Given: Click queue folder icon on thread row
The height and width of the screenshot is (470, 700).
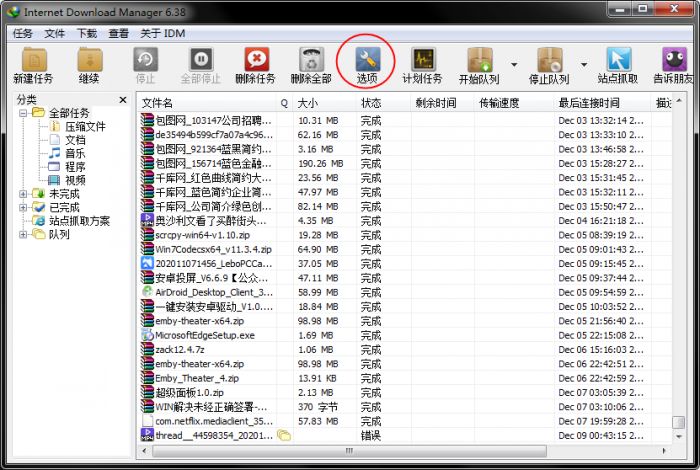Looking at the screenshot, I should (284, 435).
